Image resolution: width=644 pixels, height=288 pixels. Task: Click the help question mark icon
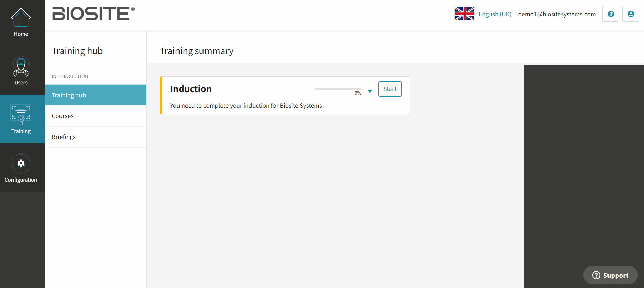pos(611,14)
